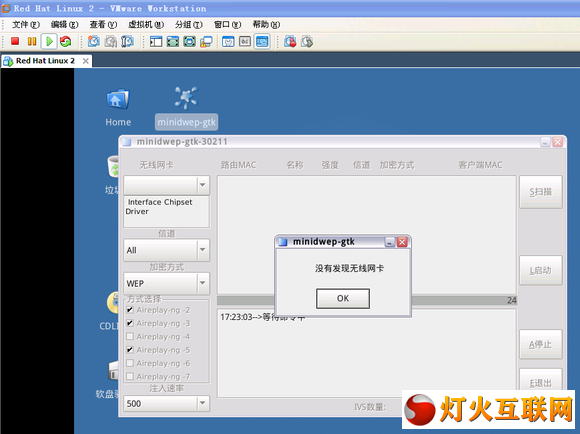Click the green Power On play icon
The height and width of the screenshot is (434, 580).
[49, 41]
